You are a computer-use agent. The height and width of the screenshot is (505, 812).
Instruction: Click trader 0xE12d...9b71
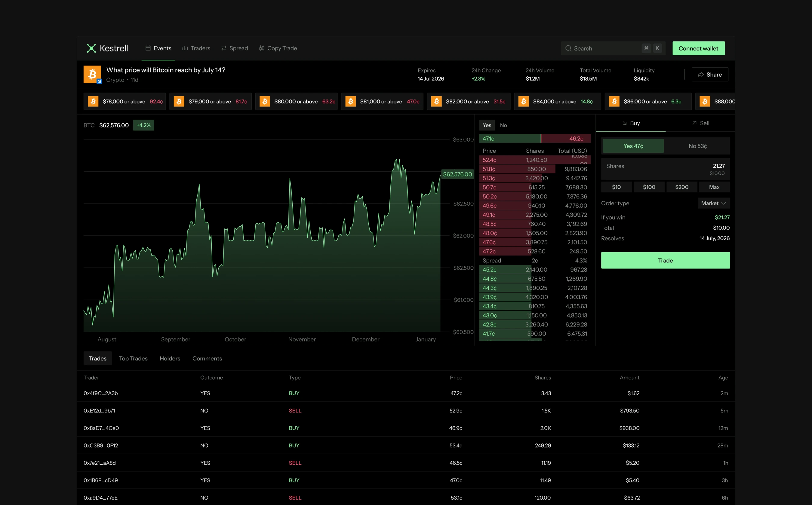(99, 411)
